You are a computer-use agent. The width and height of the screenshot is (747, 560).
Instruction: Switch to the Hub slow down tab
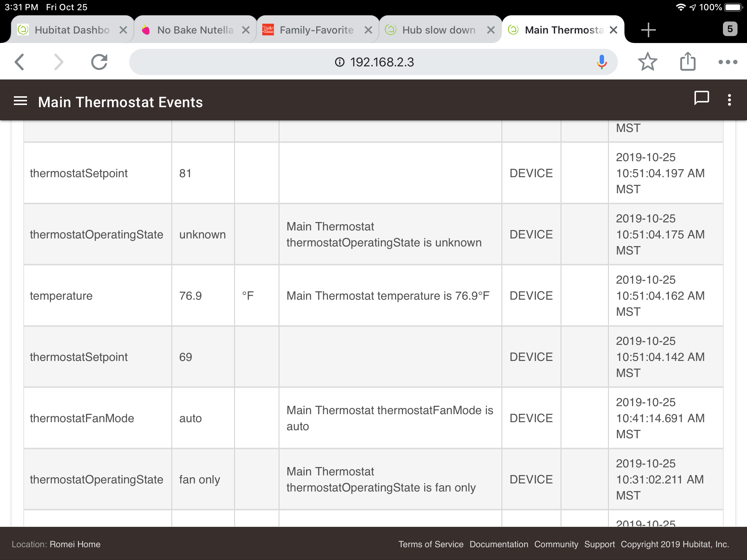point(432,30)
